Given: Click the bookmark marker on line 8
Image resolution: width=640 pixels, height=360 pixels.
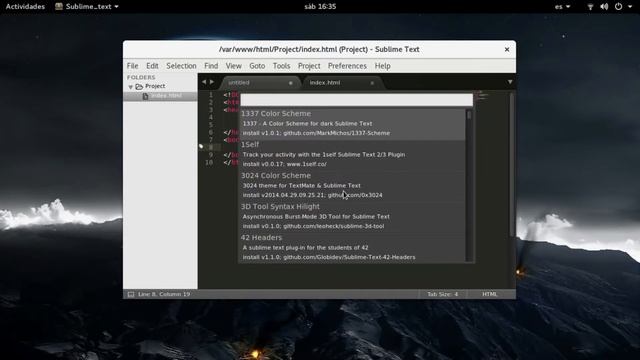Looking at the screenshot, I should tap(201, 146).
